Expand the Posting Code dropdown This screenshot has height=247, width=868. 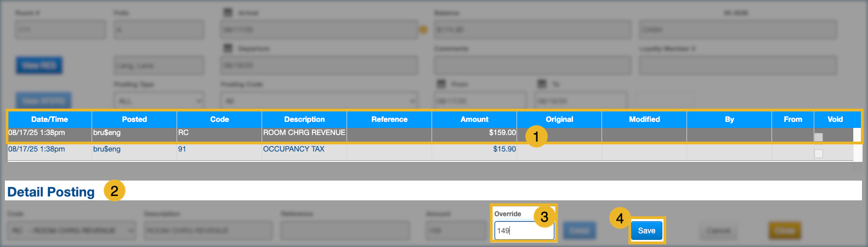pos(319,101)
